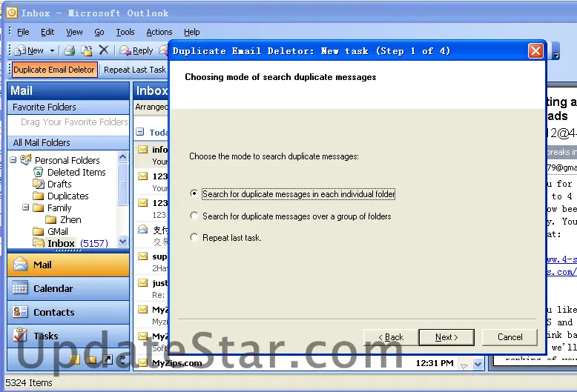Select the Zhen subfolder

pos(70,219)
